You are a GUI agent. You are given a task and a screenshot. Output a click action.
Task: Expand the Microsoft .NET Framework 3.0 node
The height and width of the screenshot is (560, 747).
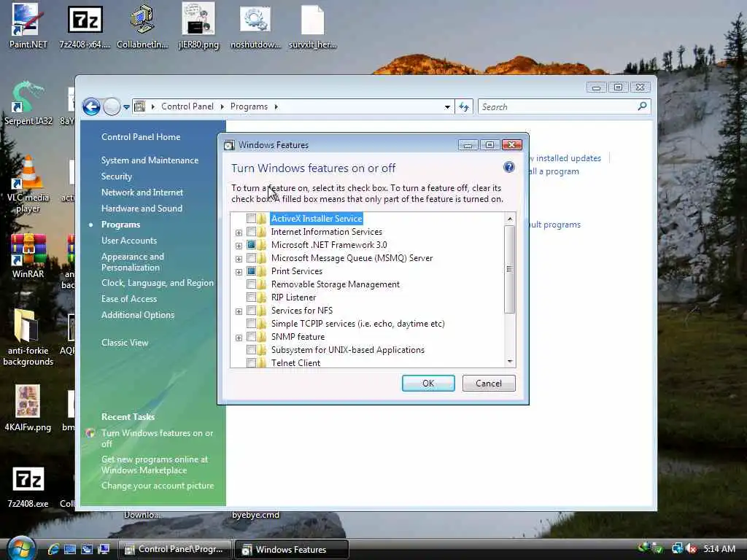(239, 246)
